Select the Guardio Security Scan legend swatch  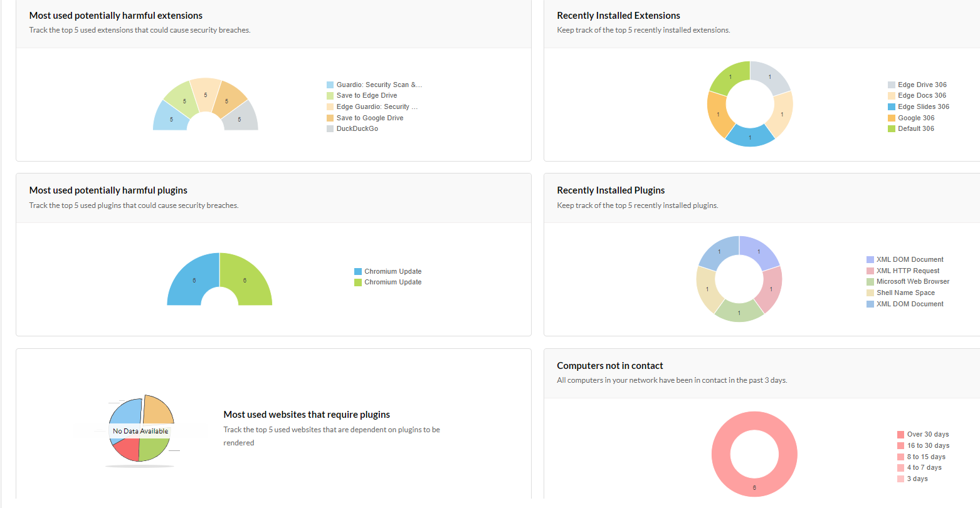[x=329, y=84]
